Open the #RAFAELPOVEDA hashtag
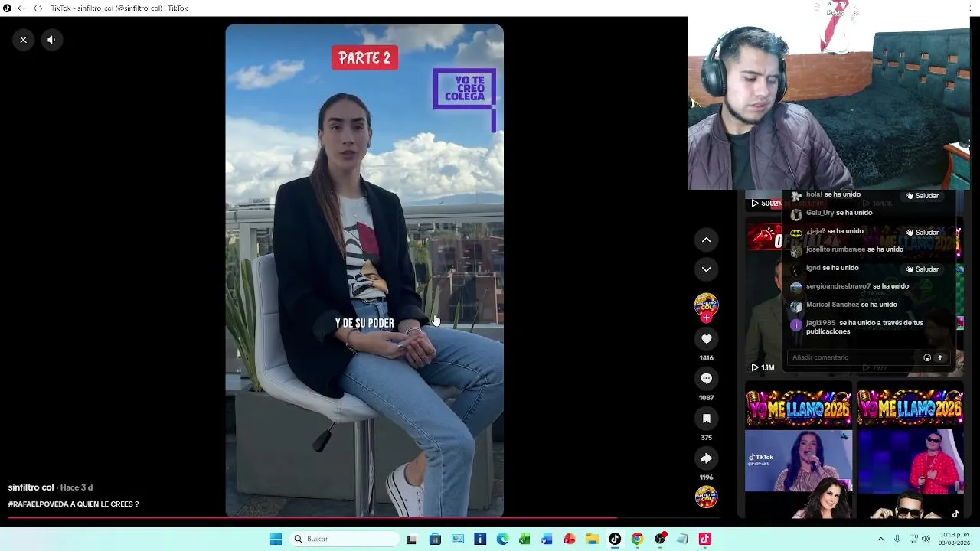This screenshot has height=551, width=980. coord(39,504)
